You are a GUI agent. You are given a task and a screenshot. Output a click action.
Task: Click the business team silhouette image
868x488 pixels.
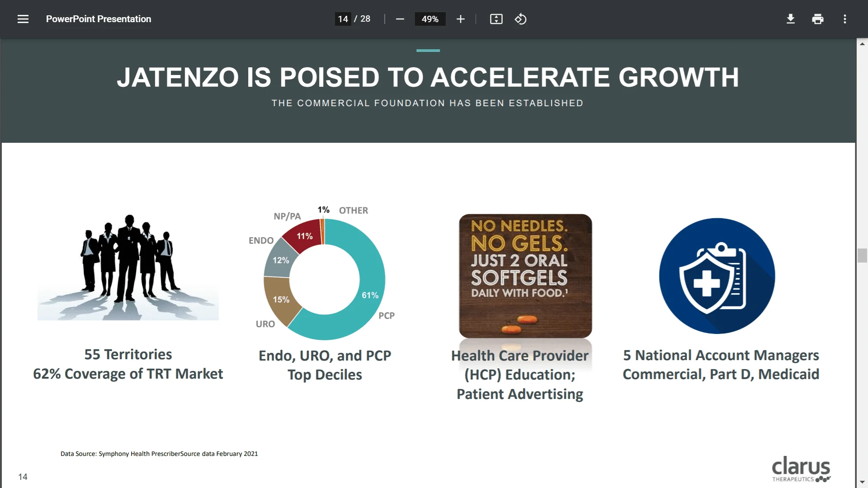[x=128, y=267]
